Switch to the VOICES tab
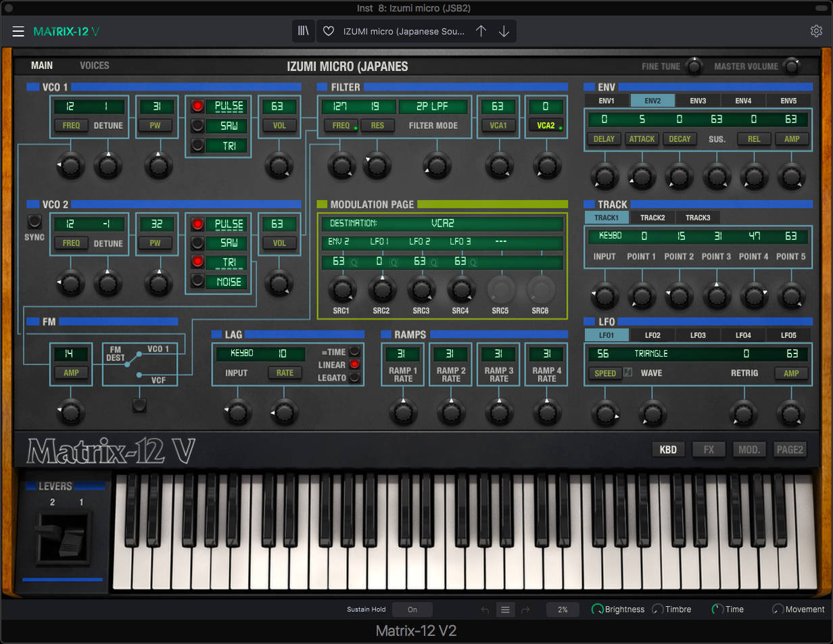The image size is (833, 644). 94,66
